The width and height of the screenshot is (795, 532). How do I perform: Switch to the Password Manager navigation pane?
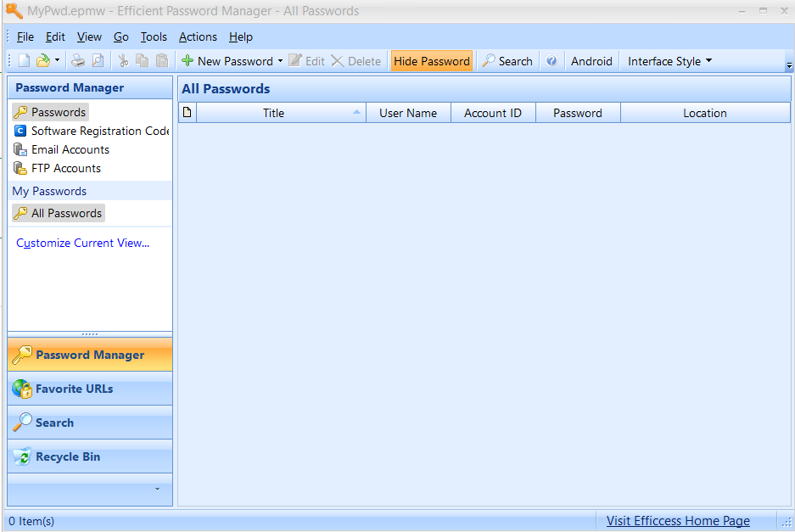(90, 355)
